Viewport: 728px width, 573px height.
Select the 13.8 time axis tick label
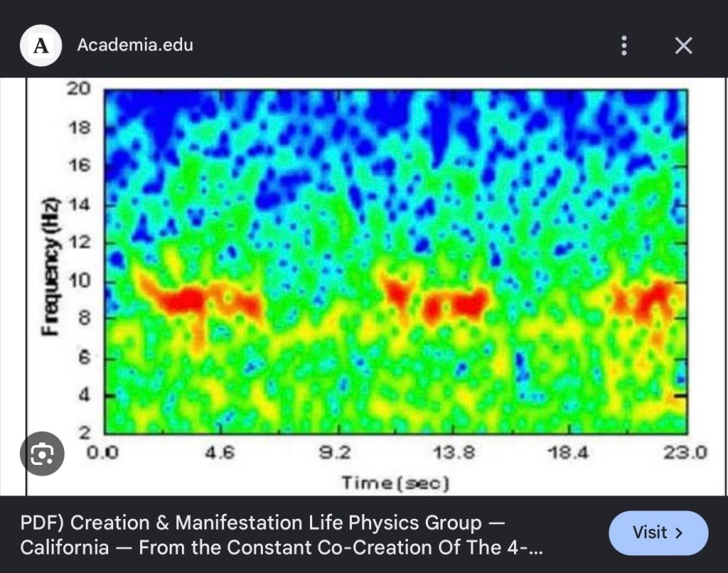tap(454, 452)
